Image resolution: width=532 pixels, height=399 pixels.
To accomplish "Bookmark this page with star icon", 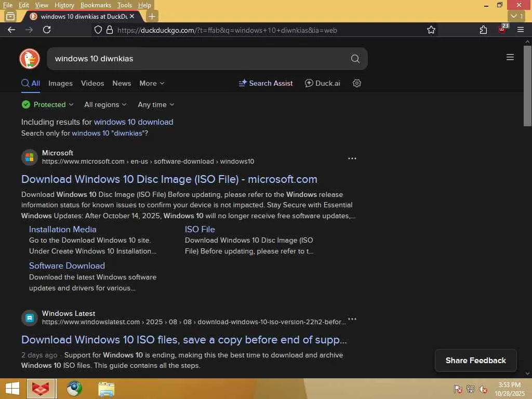I will tap(431, 30).
